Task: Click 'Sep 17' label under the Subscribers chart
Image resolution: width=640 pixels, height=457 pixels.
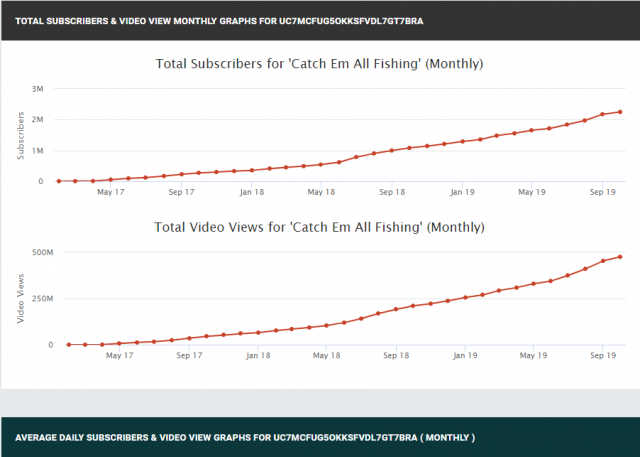Action: click(x=182, y=192)
